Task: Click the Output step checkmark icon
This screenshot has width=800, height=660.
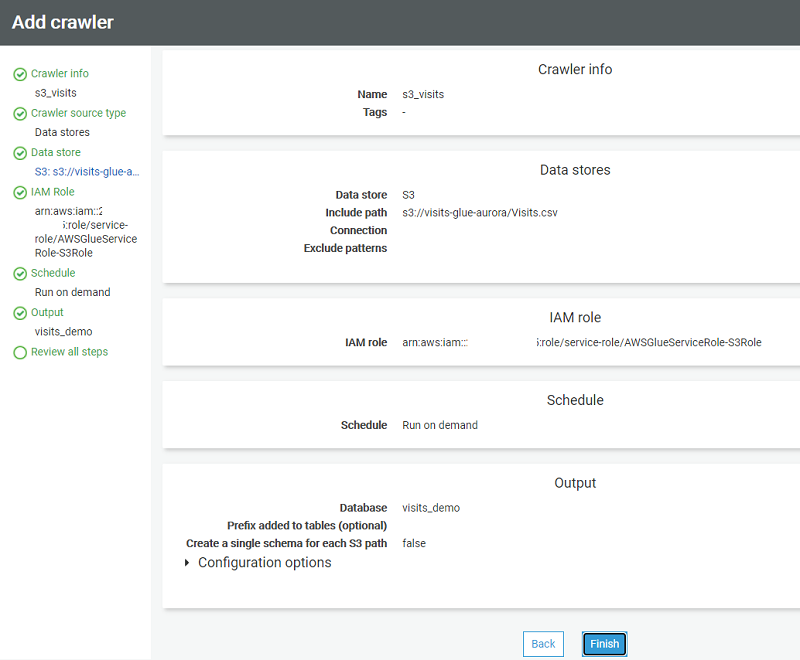Action: click(20, 313)
